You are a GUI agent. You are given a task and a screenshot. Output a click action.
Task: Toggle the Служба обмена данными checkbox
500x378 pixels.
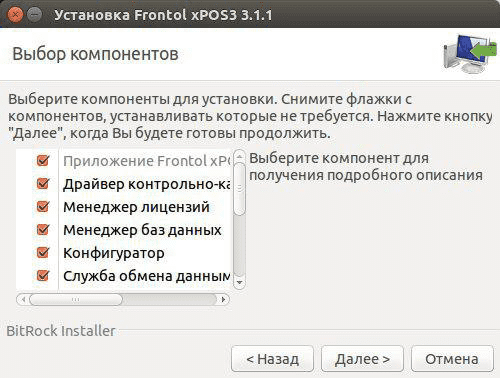click(x=43, y=276)
